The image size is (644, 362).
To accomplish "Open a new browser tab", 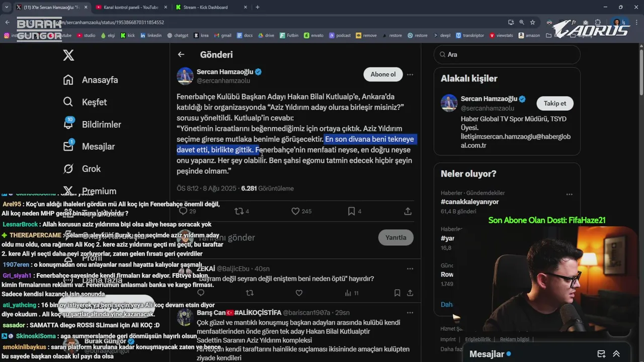I will [258, 7].
